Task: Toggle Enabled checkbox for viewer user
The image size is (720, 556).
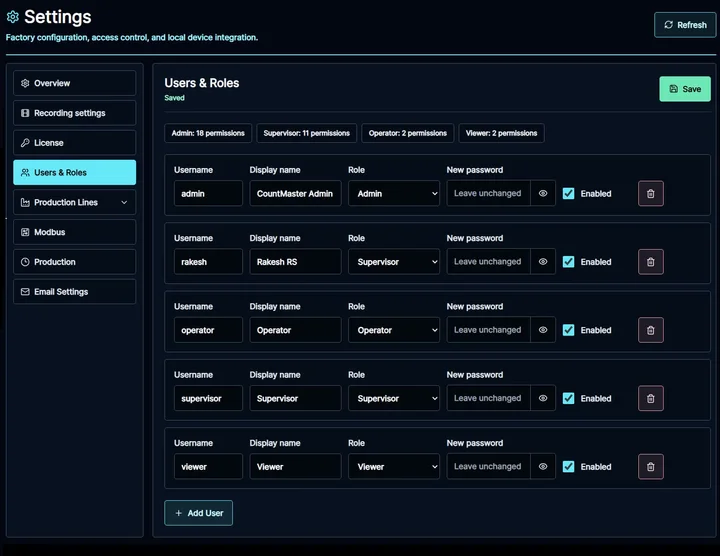Action: pos(568,467)
